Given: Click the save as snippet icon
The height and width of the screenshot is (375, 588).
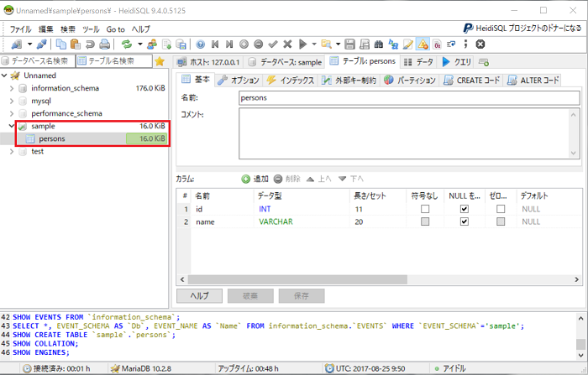Looking at the screenshot, I should coord(365,44).
